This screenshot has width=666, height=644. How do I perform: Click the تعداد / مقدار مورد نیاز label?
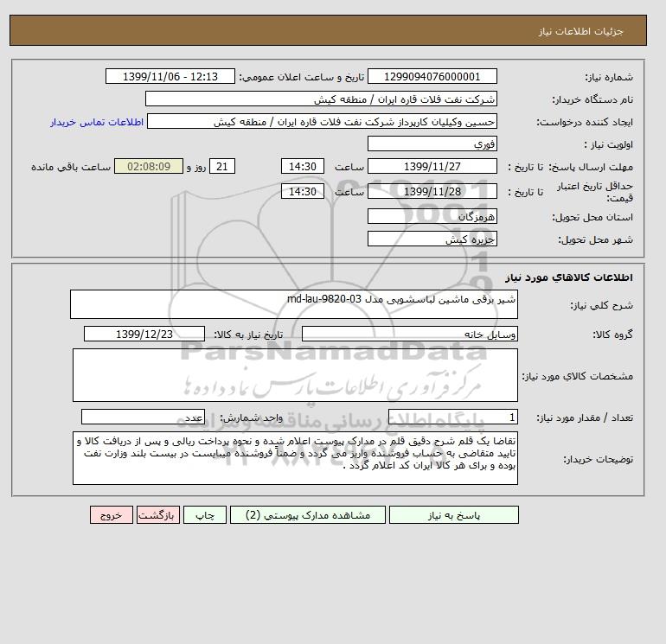coord(585,418)
